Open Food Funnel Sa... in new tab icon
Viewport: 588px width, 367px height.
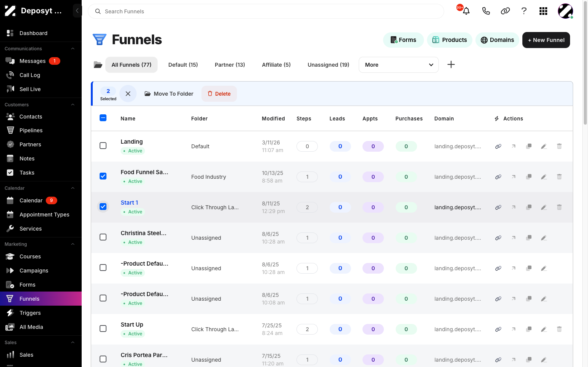[514, 177]
